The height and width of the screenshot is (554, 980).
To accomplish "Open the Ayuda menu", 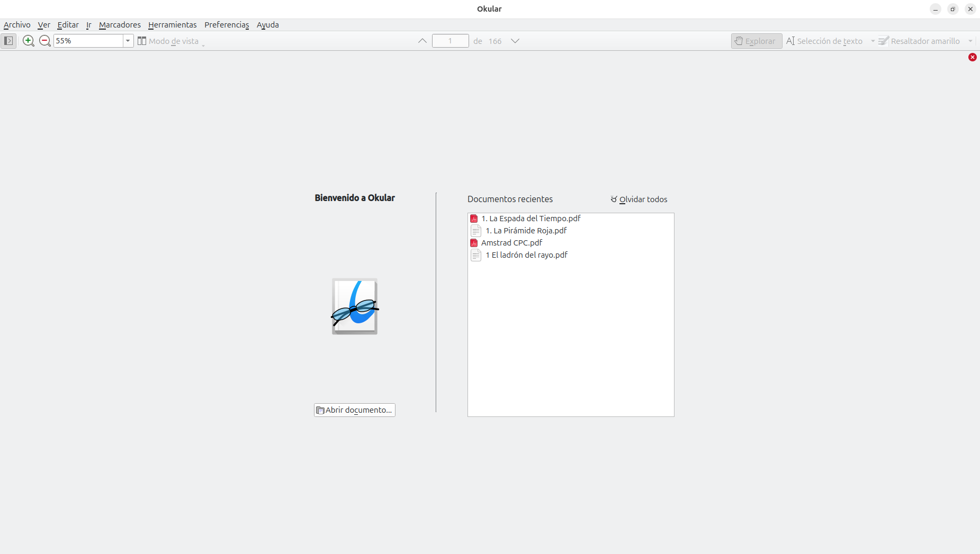I will [268, 25].
